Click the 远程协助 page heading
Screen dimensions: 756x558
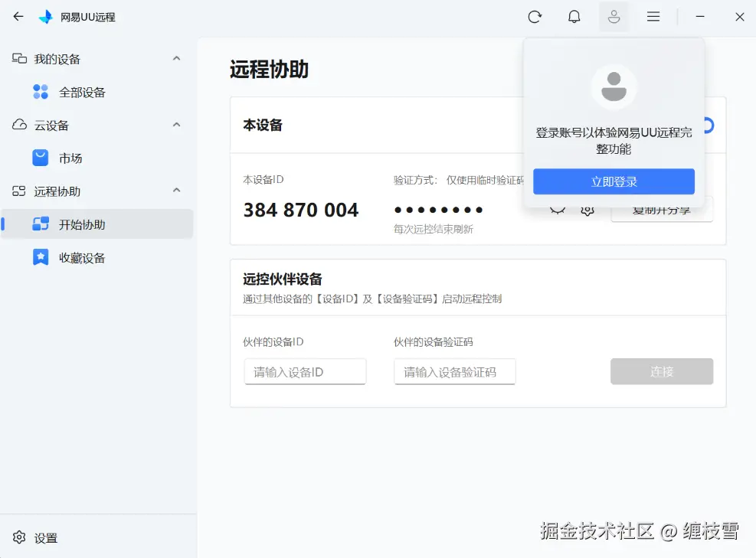click(x=269, y=70)
